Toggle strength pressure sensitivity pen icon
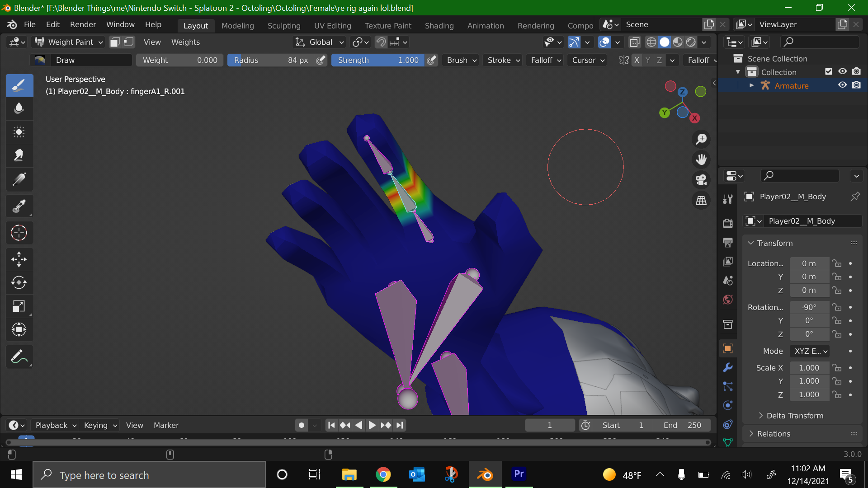The image size is (868, 488). coord(432,60)
